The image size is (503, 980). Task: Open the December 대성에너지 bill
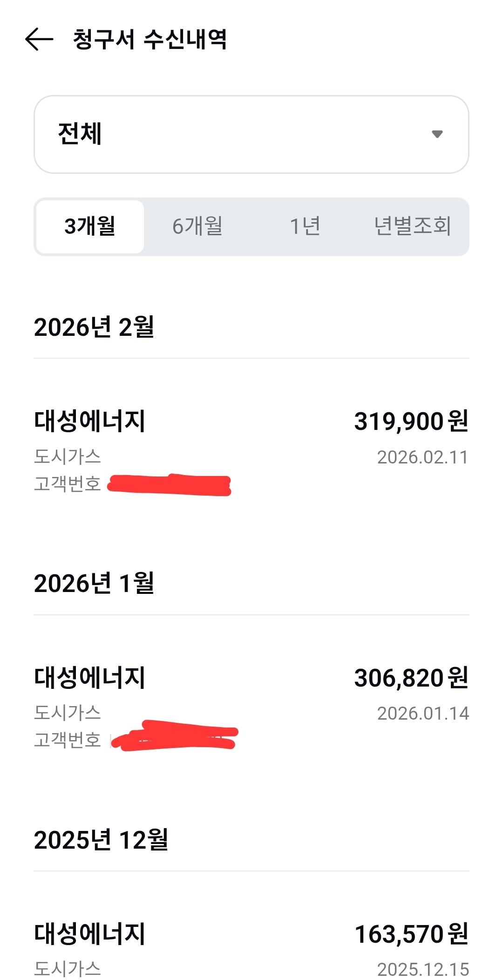[90, 934]
